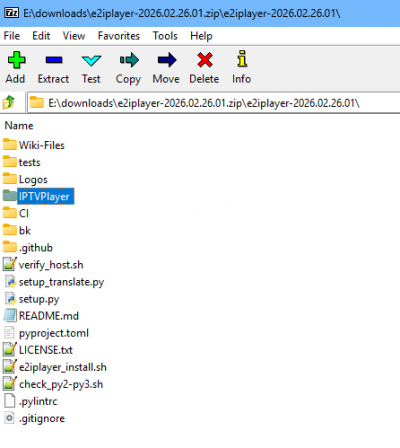
Task: Open the Help menu
Action: click(201, 36)
